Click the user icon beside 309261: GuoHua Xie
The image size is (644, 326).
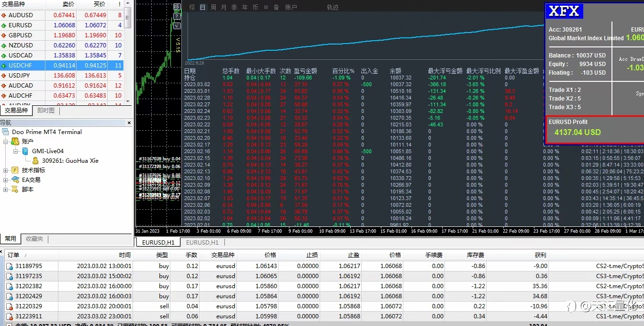(x=35, y=161)
